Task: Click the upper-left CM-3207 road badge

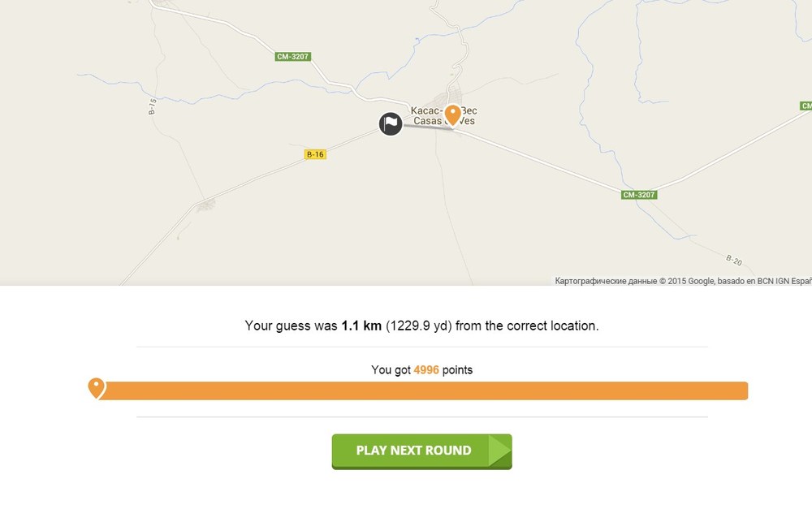Action: tap(293, 57)
